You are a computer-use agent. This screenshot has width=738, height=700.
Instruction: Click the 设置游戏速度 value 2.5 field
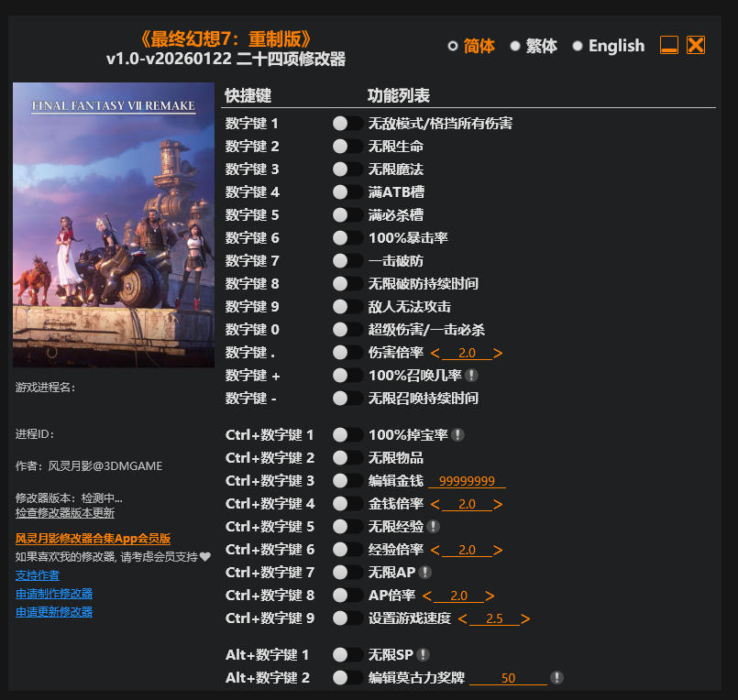[x=494, y=618]
